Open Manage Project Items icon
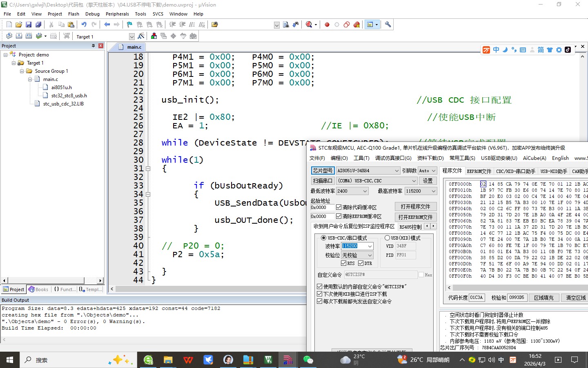Image resolution: width=588 pixels, height=368 pixels. click(154, 36)
